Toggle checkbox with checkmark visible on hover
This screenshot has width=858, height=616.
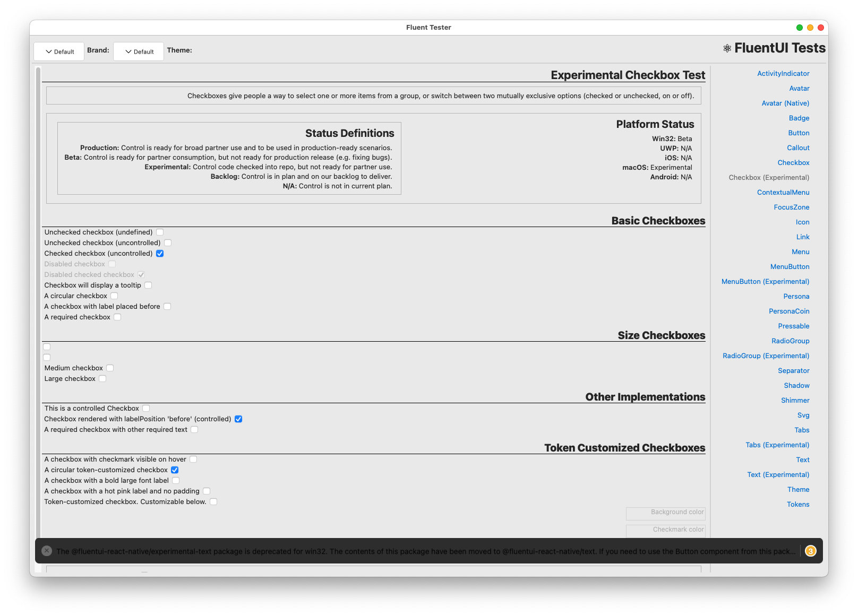pos(193,459)
